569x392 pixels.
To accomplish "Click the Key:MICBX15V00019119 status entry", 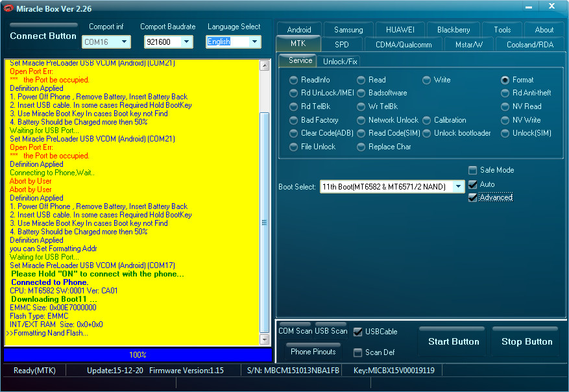I will [x=394, y=371].
